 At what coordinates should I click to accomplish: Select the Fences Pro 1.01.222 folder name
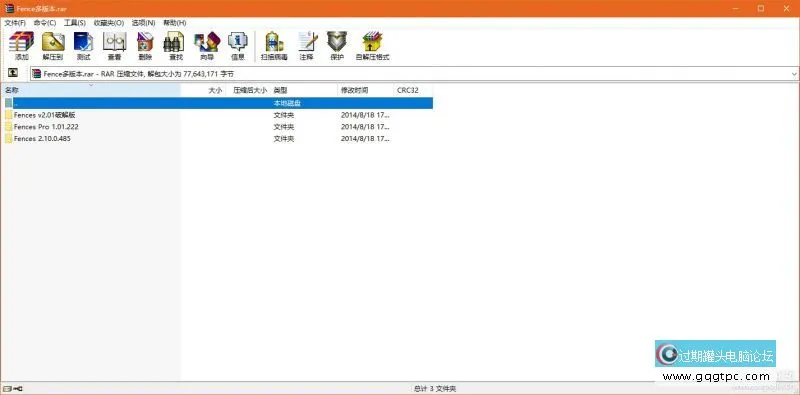[x=46, y=127]
